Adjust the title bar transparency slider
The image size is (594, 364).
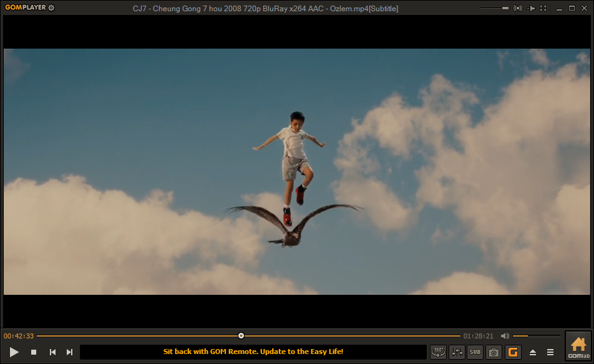pyautogui.click(x=494, y=8)
